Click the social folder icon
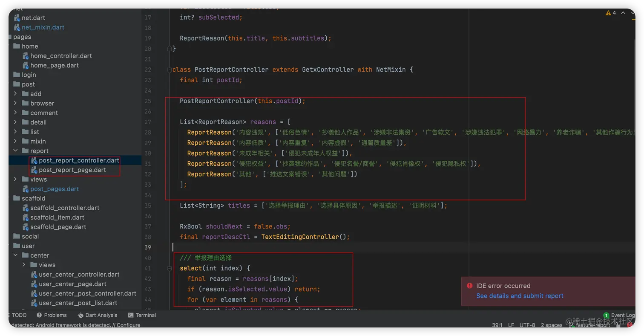Viewport: 644px width, 336px height. click(17, 236)
